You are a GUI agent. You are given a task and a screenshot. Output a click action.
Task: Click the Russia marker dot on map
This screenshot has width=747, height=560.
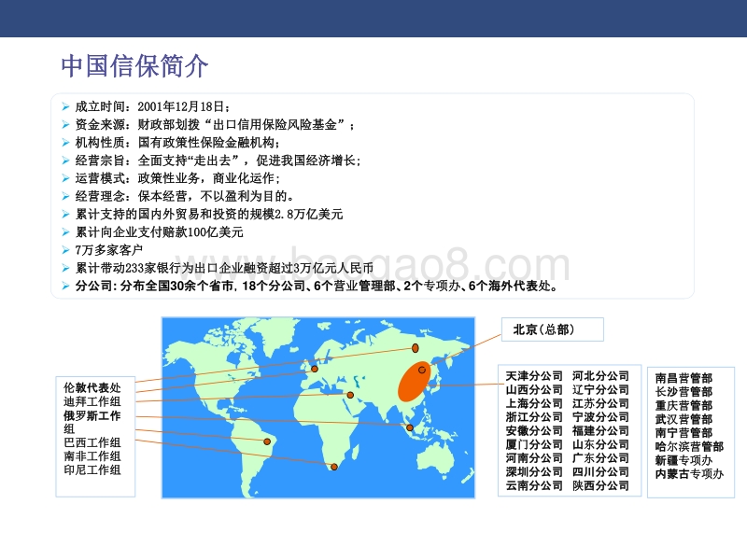tap(415, 348)
